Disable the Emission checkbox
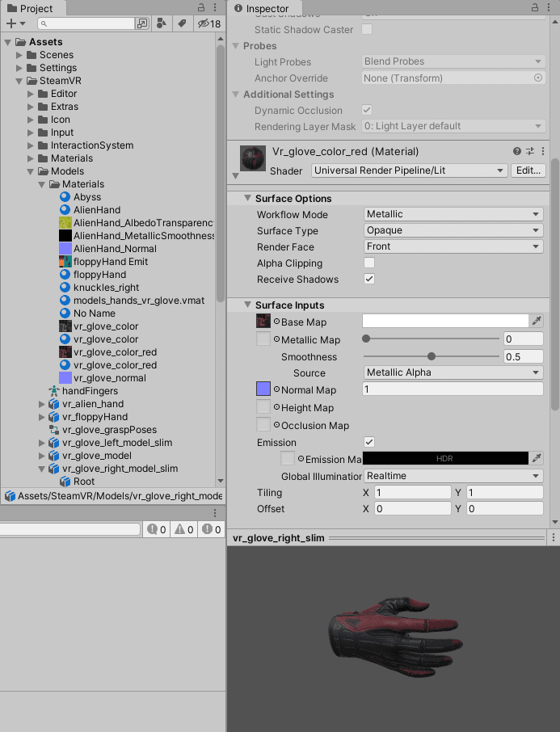The width and height of the screenshot is (560, 732). tap(369, 443)
